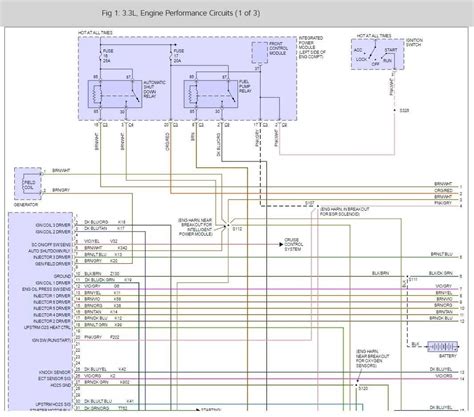474x417 pixels.
Task: Select the UPSTRM O2S HEAT CTRL label
Action: click(x=47, y=328)
